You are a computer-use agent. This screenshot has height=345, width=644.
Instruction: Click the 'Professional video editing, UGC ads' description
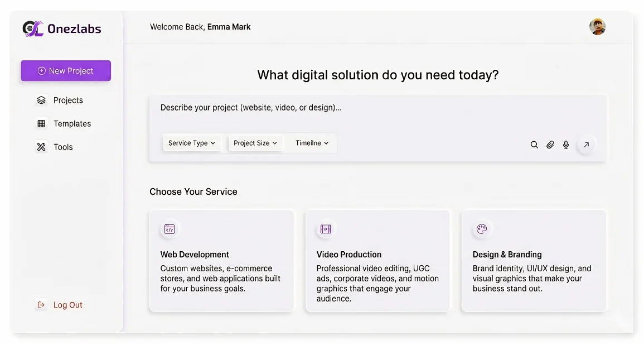tap(377, 284)
